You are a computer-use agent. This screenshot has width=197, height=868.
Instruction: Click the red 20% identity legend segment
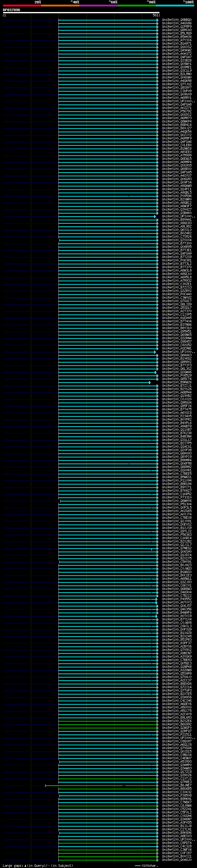coord(22,6)
